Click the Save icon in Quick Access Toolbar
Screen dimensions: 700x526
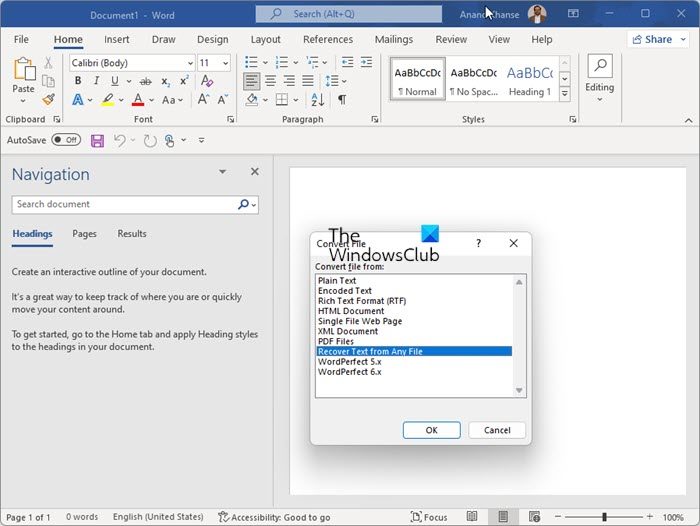pos(97,141)
